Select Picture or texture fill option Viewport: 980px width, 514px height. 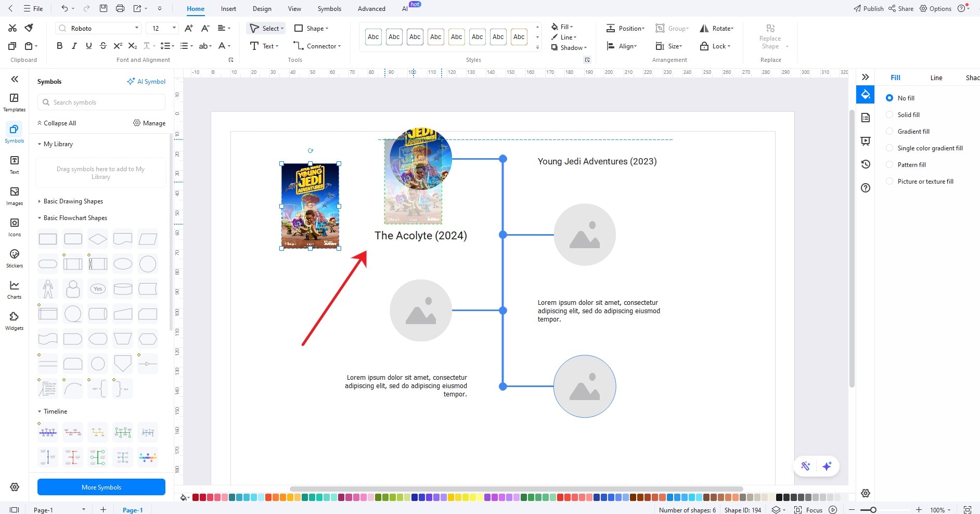coord(889,181)
